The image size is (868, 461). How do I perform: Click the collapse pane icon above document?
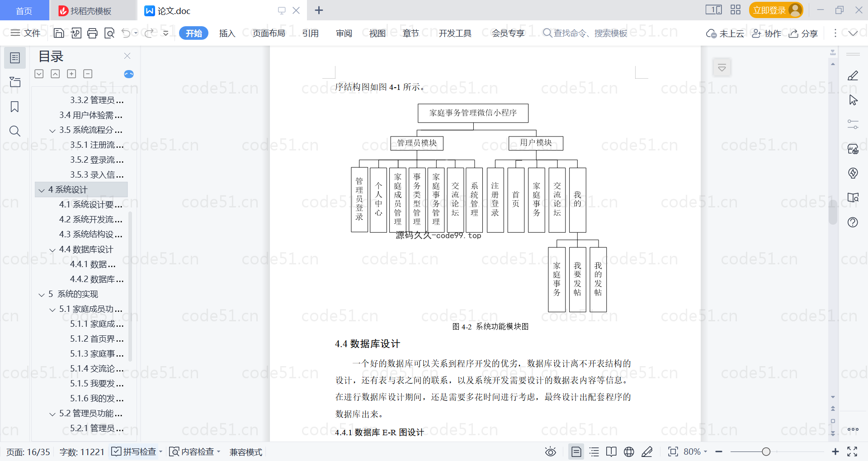click(722, 68)
